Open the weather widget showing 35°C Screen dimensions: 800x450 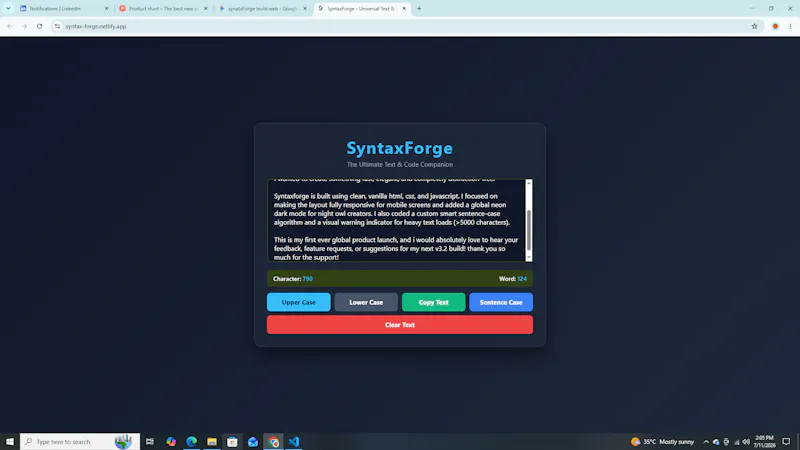point(662,441)
